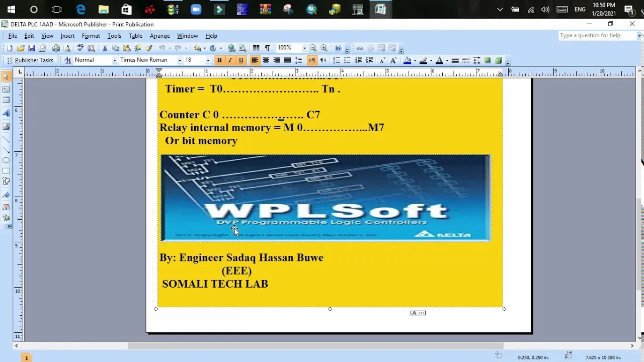
Task: Open the Arrange menu
Action: pos(159,36)
